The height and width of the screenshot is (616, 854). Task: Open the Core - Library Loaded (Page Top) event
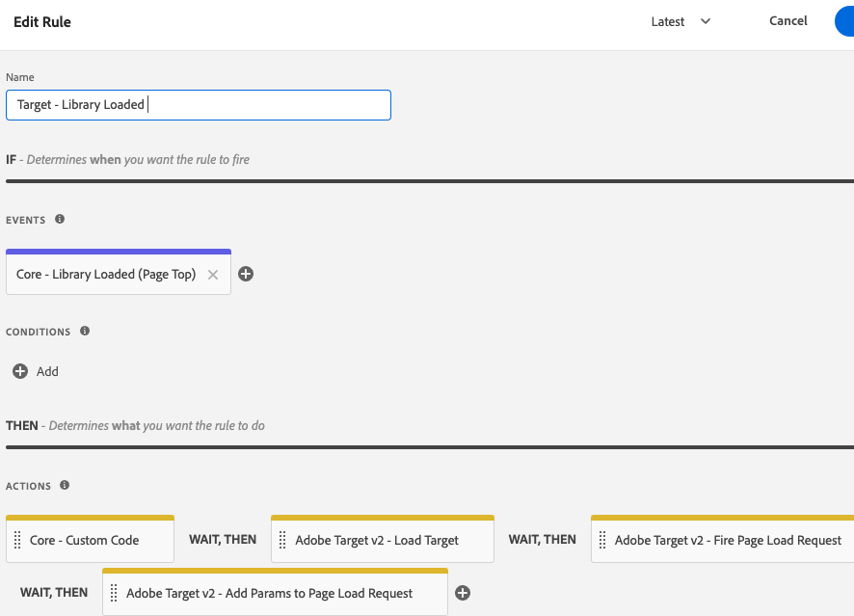[106, 275]
